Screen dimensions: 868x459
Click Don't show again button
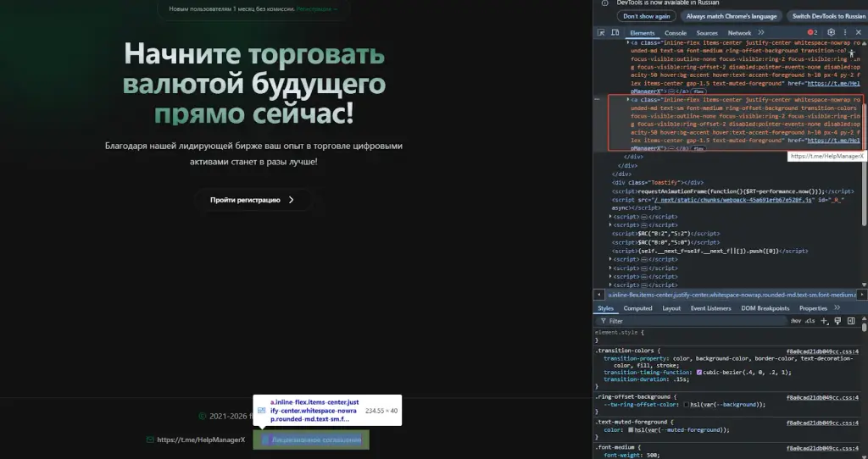[x=647, y=16]
